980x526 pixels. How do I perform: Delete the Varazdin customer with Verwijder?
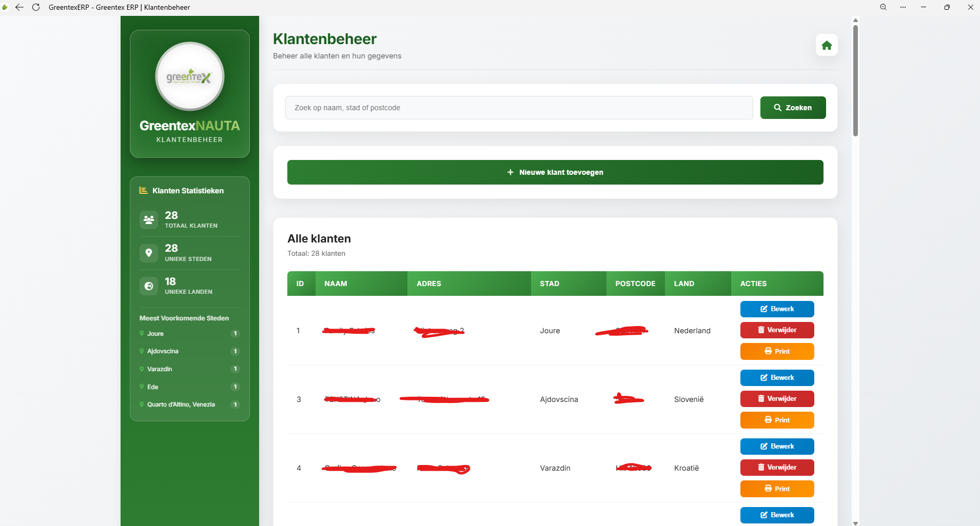click(777, 468)
